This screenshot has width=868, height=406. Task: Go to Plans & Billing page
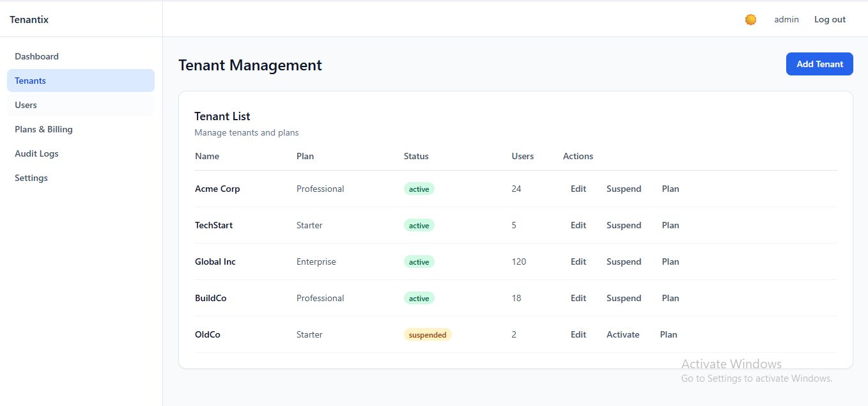click(44, 129)
